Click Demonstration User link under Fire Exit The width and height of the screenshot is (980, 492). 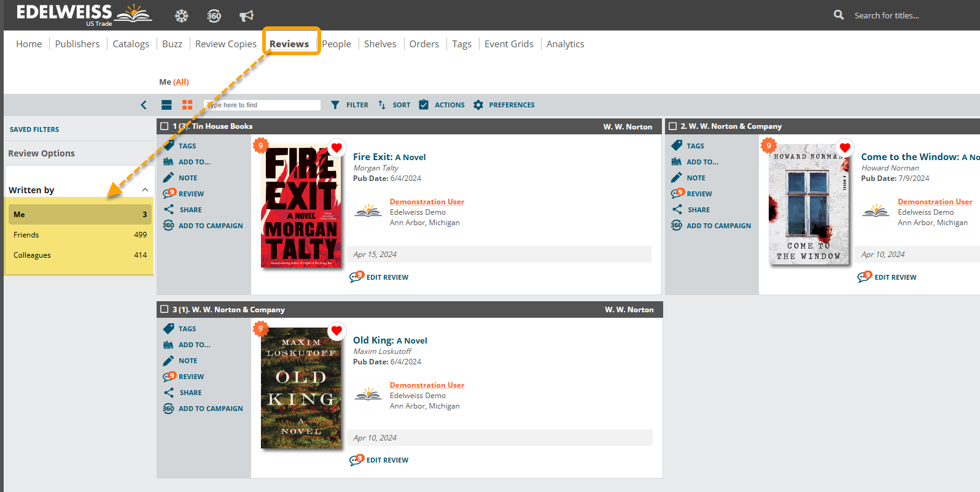pos(427,201)
